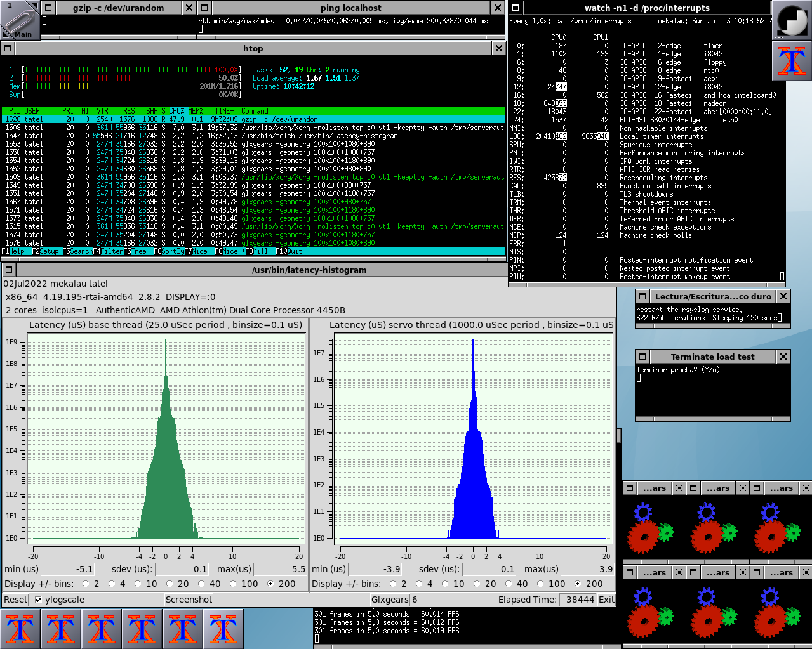This screenshot has width=812, height=649.
Task: Select 100 bins for base thread display
Action: [x=233, y=584]
